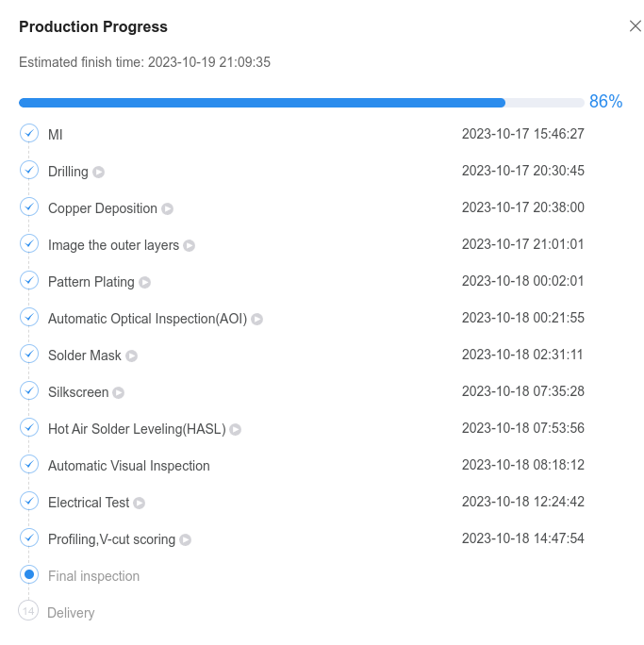The image size is (644, 645).
Task: Click the Estimated finish time text
Action: (x=145, y=62)
